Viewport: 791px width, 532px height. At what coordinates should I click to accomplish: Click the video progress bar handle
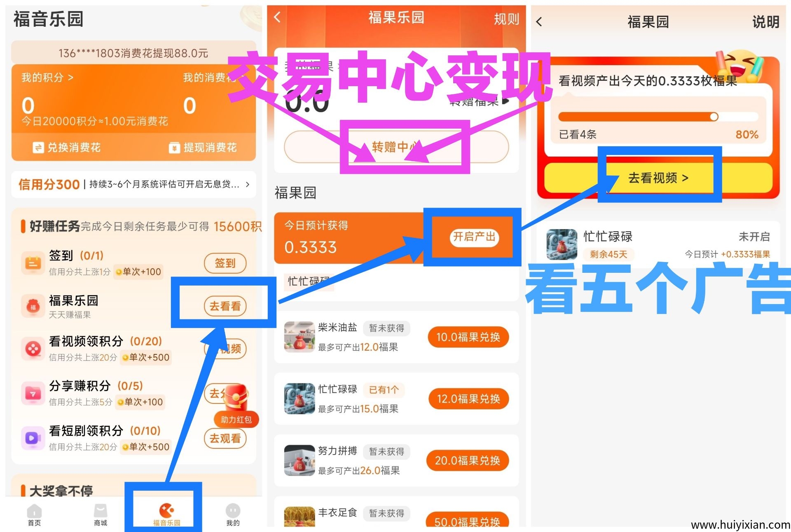714,117
